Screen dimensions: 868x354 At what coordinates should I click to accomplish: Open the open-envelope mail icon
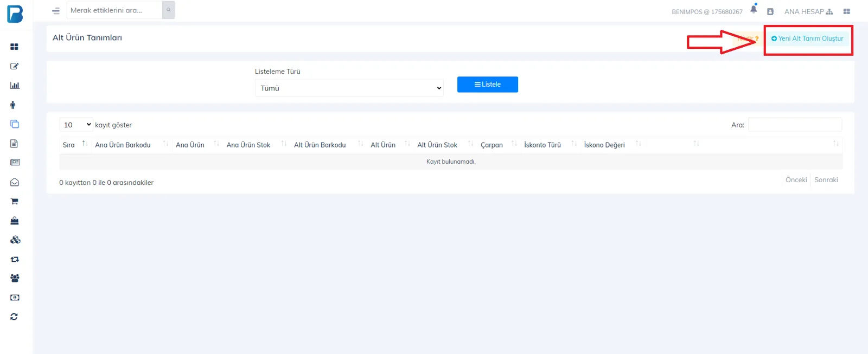(x=15, y=182)
